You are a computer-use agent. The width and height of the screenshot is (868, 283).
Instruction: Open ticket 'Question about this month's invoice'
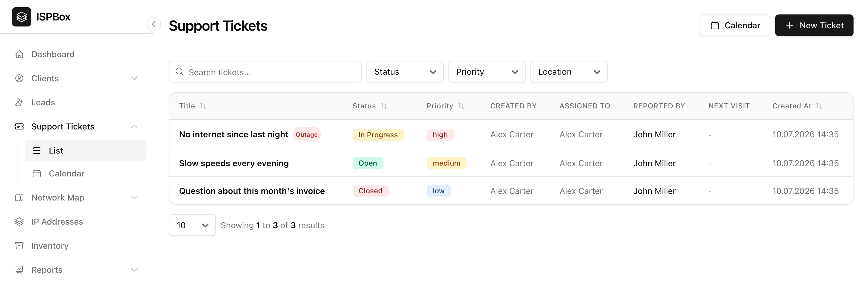tap(252, 191)
